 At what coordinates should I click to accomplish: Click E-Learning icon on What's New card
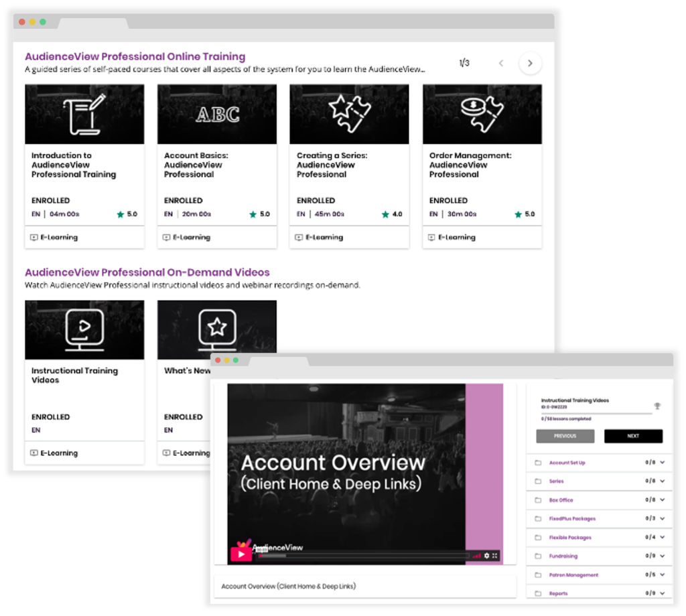pyautogui.click(x=166, y=453)
